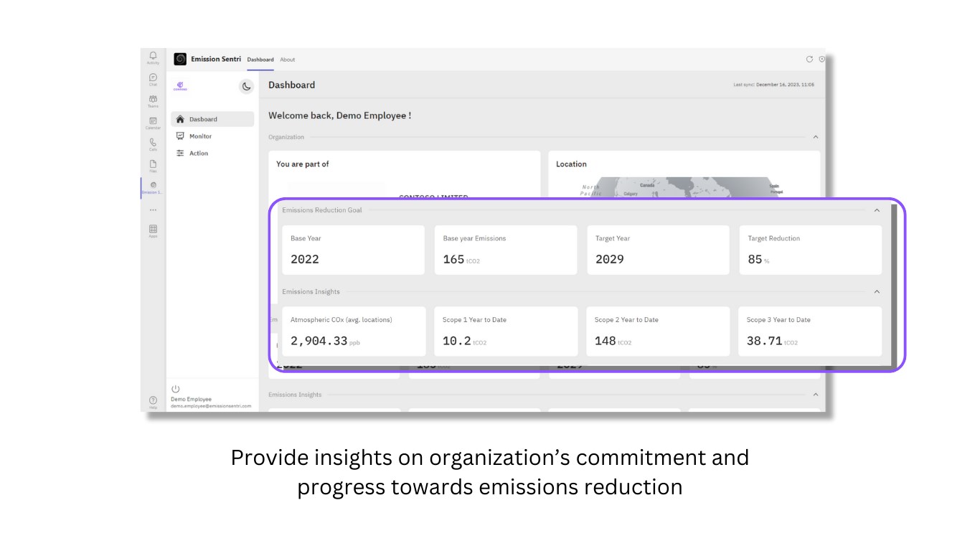Open Files in the Teams sidebar

point(153,165)
